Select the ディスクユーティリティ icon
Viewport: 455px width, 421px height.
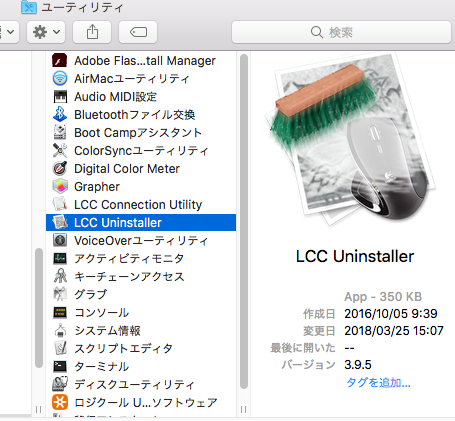(x=60, y=384)
